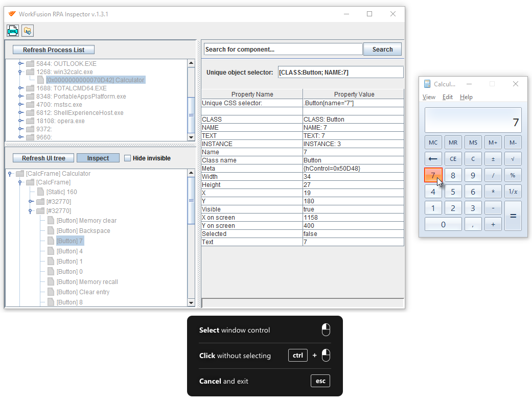
Task: Click the Calculator 1/x reciprocal key
Action: coord(513,192)
